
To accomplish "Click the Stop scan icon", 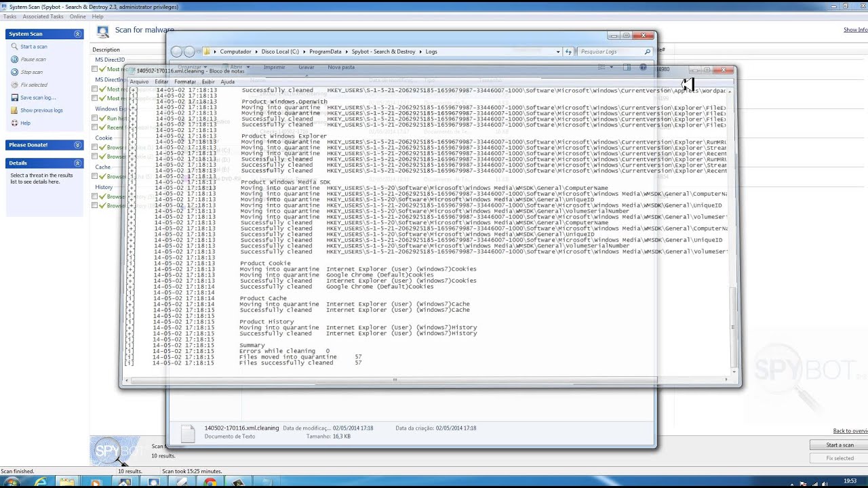I will [x=14, y=72].
